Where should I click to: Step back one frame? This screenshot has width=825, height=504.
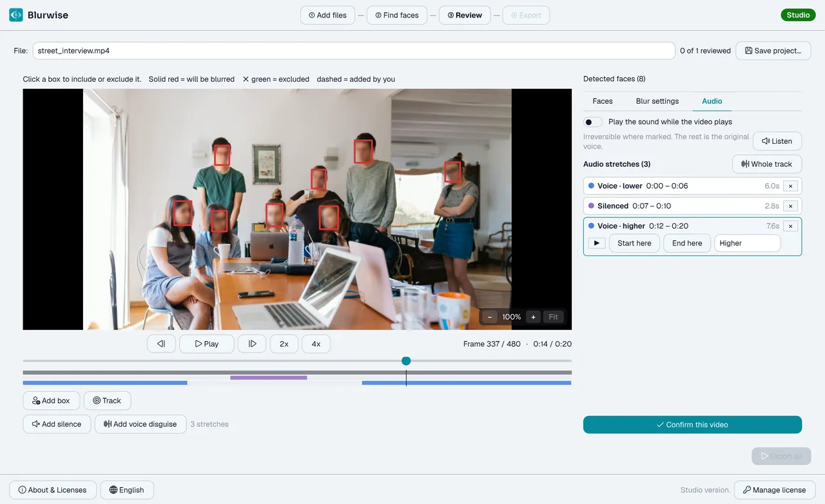161,344
